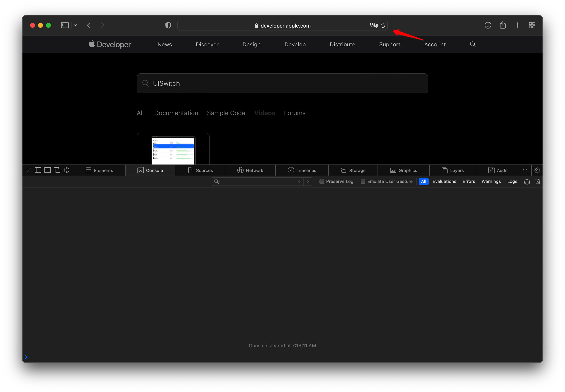Screen dimensions: 565x392
Task: Click the privacy report shield icon
Action: click(x=168, y=25)
